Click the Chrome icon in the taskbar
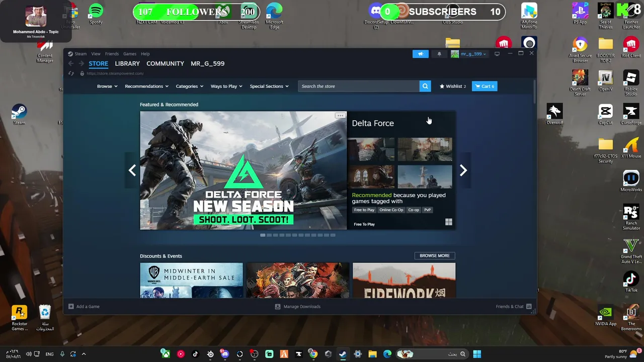This screenshot has height=362, width=644. click(313, 354)
